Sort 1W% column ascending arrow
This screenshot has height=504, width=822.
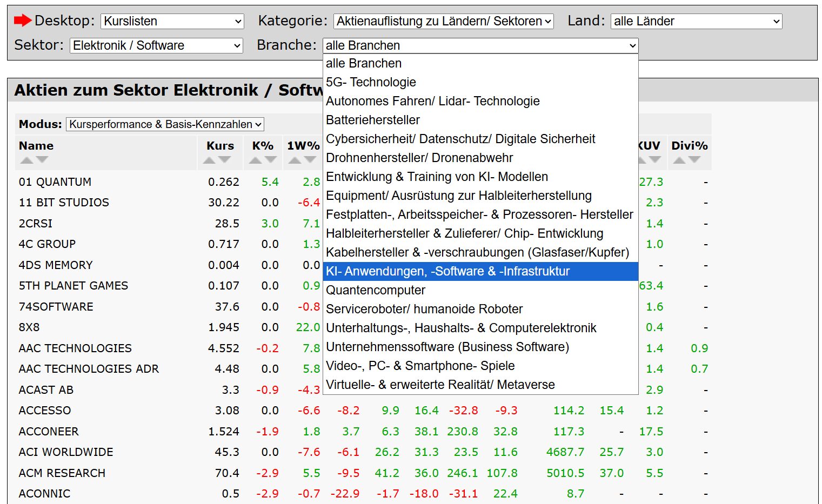pos(295,160)
